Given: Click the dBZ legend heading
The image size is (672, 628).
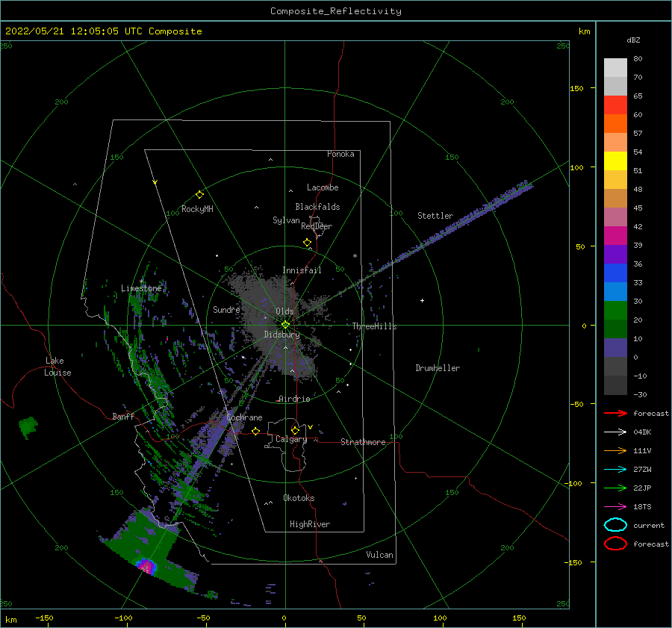Looking at the screenshot, I should tap(633, 40).
